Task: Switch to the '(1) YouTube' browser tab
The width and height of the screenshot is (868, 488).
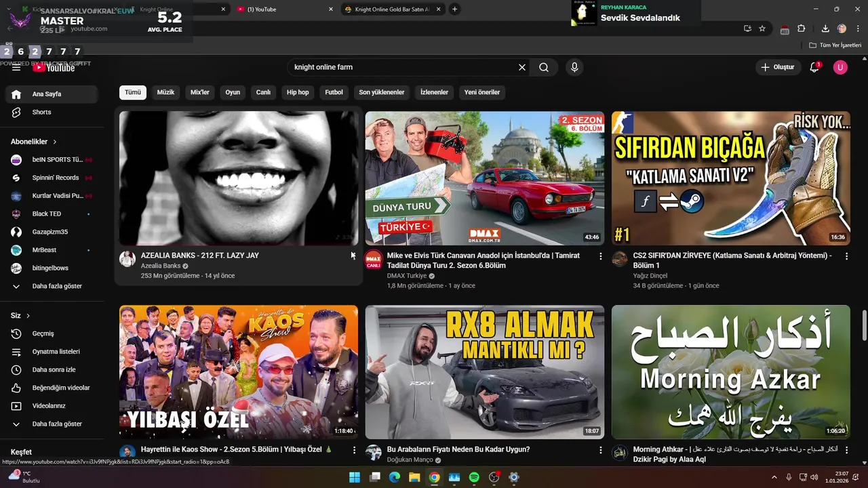Action: click(x=285, y=9)
